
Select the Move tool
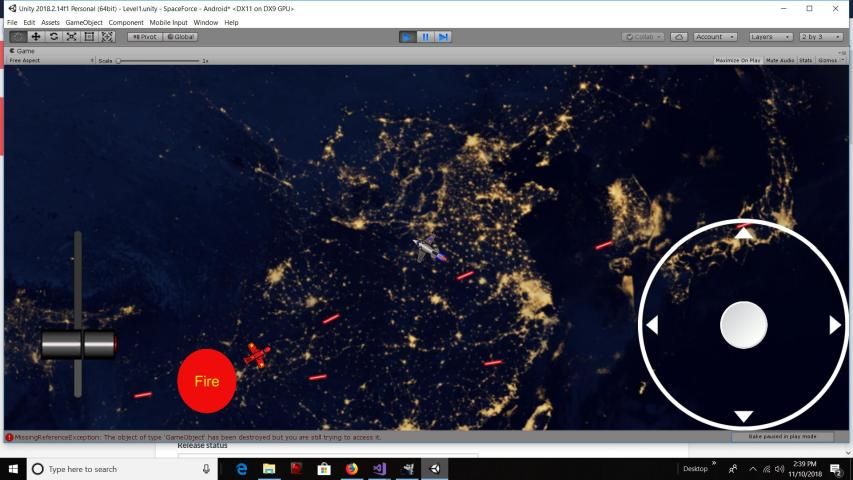tap(36, 37)
